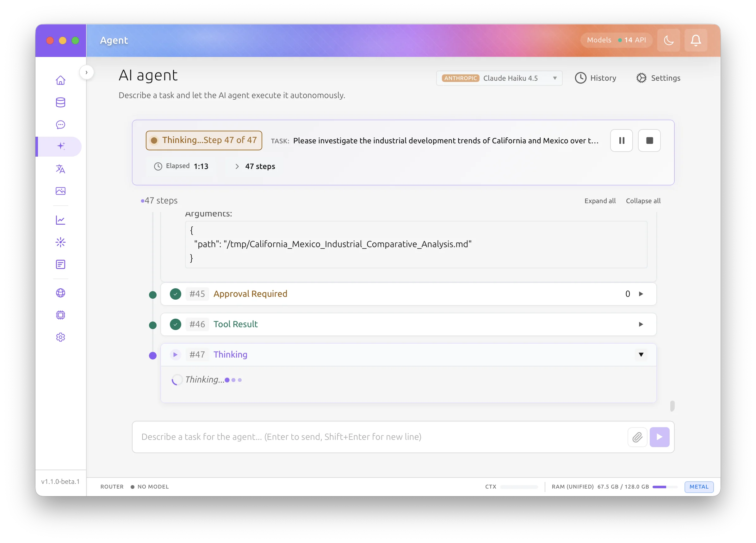
Task: Click the paperclip attach file icon
Action: coord(637,437)
